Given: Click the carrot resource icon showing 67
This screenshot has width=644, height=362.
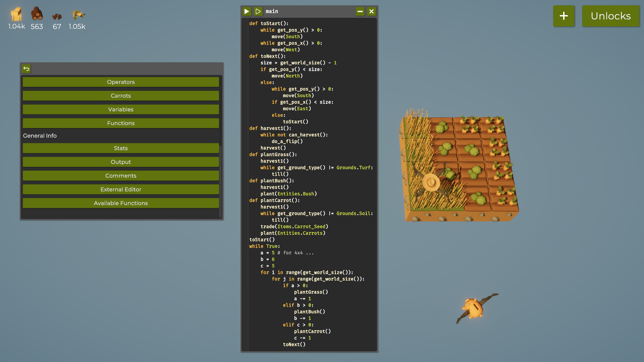Looking at the screenshot, I should (57, 16).
